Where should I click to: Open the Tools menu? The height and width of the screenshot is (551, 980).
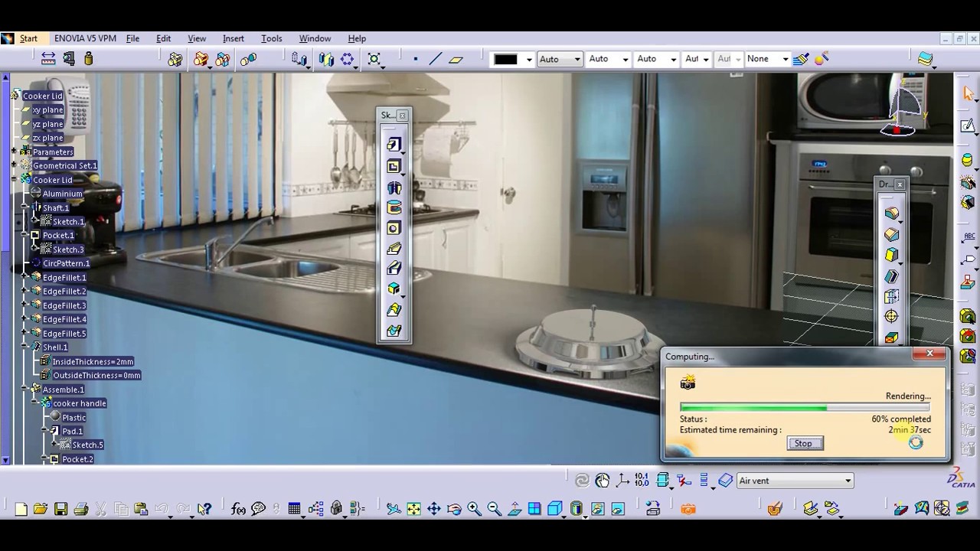click(272, 38)
